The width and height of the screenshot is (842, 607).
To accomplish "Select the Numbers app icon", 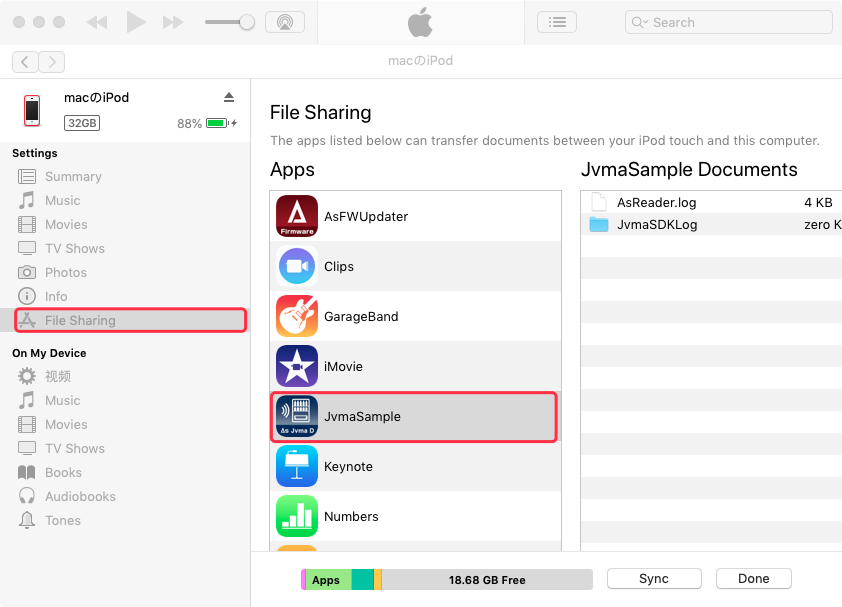I will [296, 516].
